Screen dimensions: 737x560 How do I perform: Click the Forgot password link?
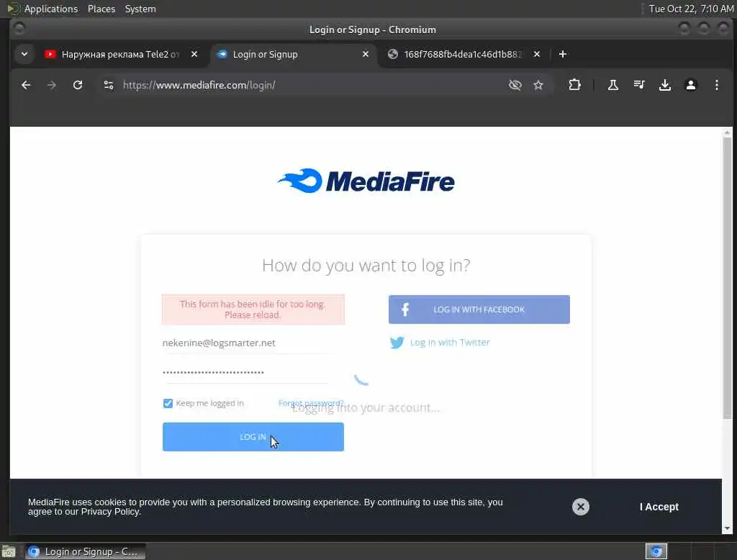point(311,403)
